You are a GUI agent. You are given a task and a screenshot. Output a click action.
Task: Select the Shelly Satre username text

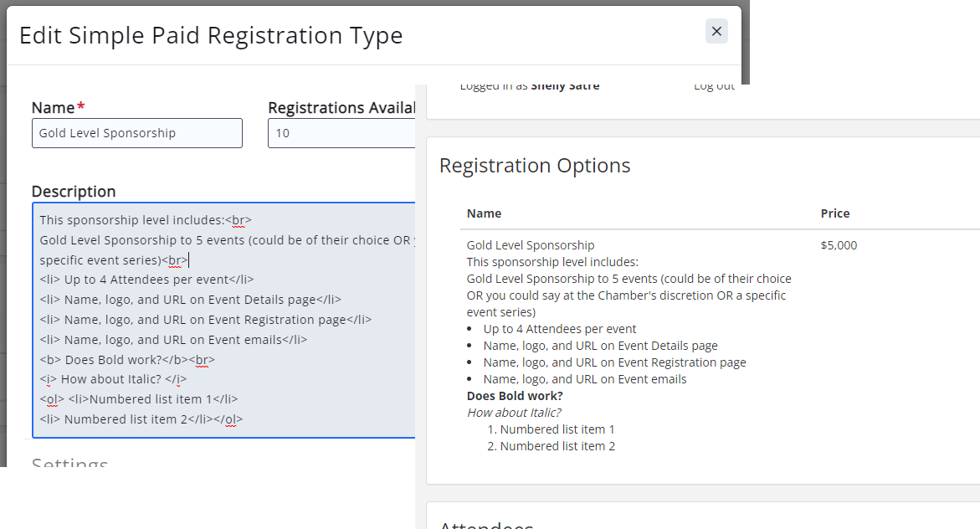[565, 86]
